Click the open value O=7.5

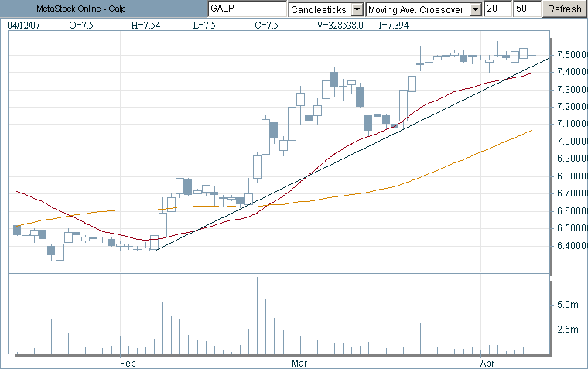81,26
